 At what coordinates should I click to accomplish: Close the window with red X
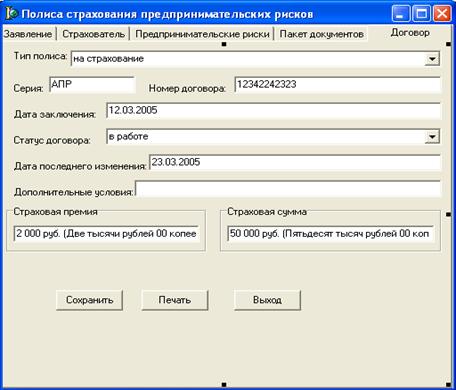click(442, 14)
